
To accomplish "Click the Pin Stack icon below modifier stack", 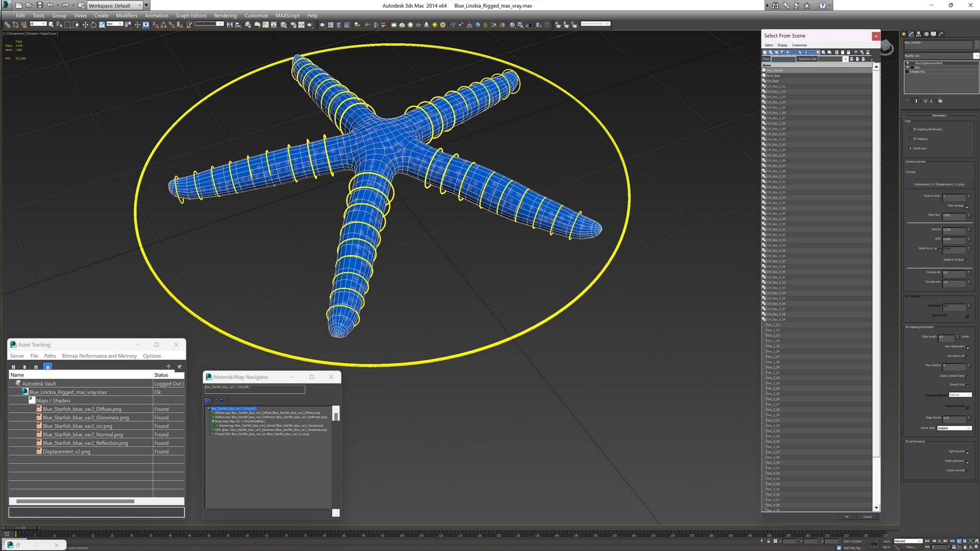I will 908,101.
